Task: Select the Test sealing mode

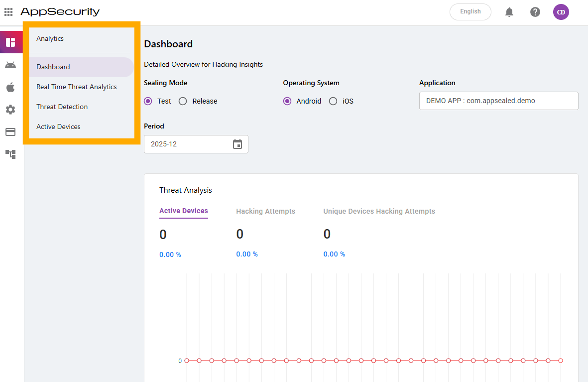Action: [148, 101]
